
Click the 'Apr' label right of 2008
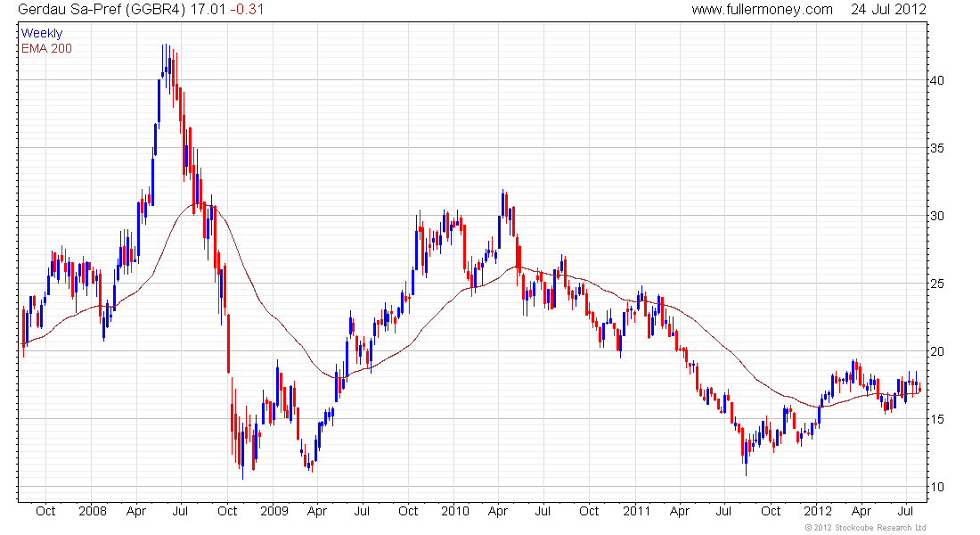[x=135, y=511]
